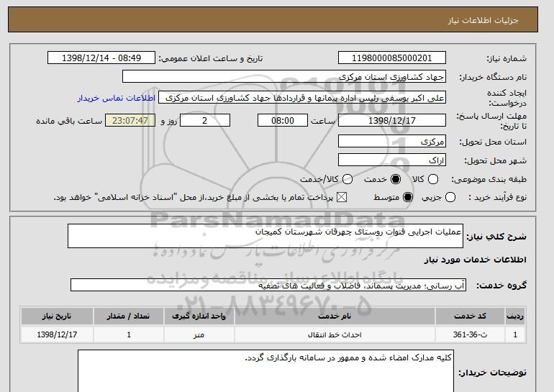Open the اطلاعات تماس خریدار link

click(x=117, y=98)
